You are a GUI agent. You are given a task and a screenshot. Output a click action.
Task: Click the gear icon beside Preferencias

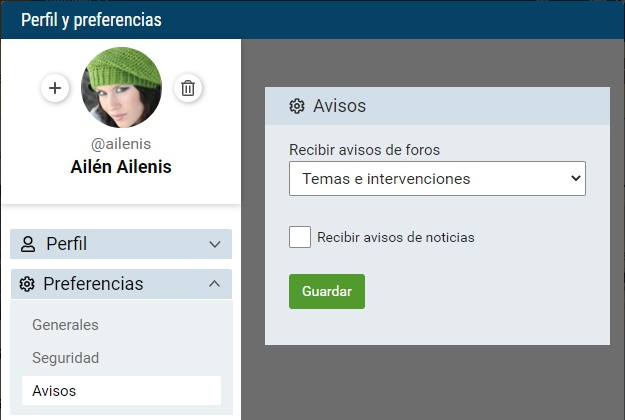[28, 284]
